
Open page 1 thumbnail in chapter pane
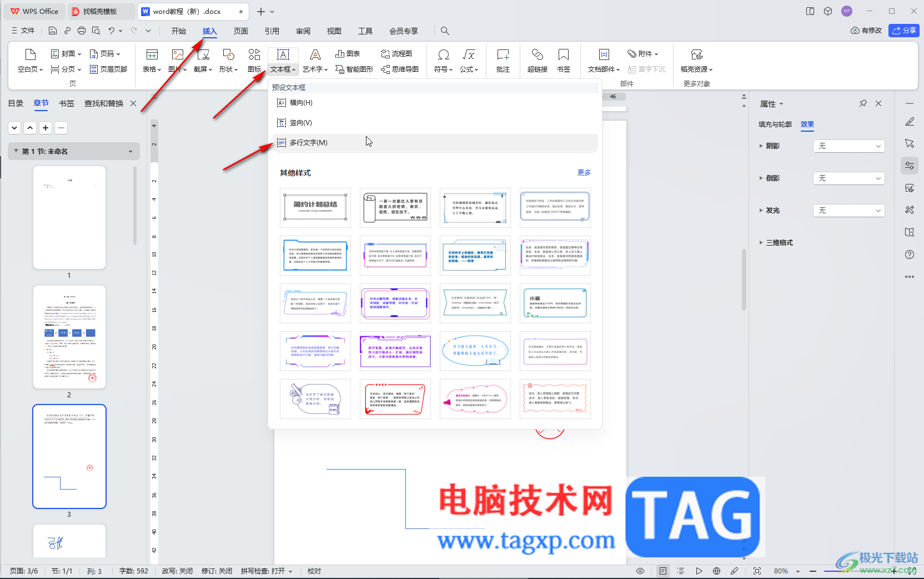tap(69, 217)
